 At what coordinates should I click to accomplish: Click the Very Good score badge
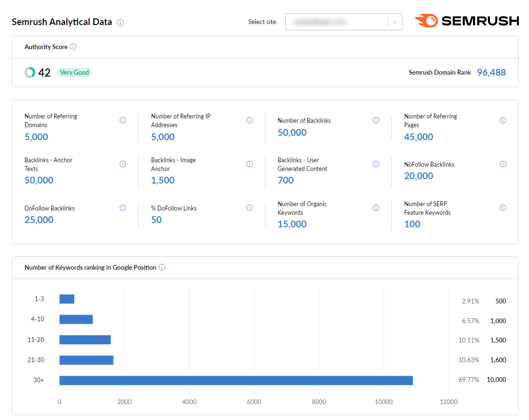74,73
